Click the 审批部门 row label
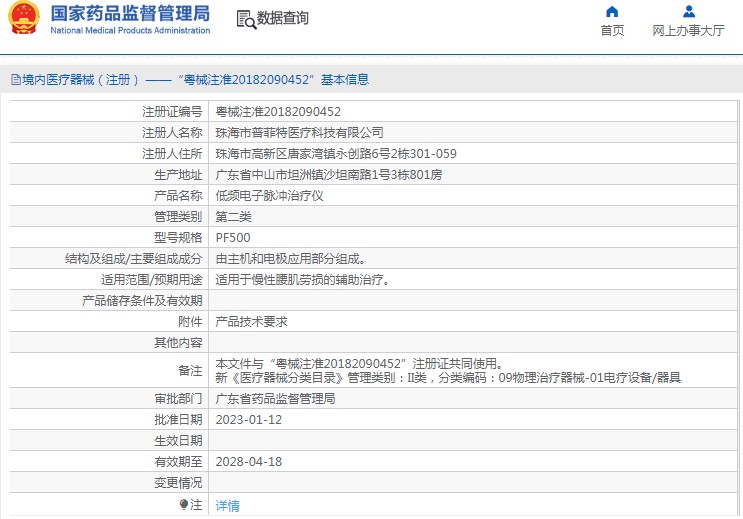The image size is (743, 519). (178, 399)
